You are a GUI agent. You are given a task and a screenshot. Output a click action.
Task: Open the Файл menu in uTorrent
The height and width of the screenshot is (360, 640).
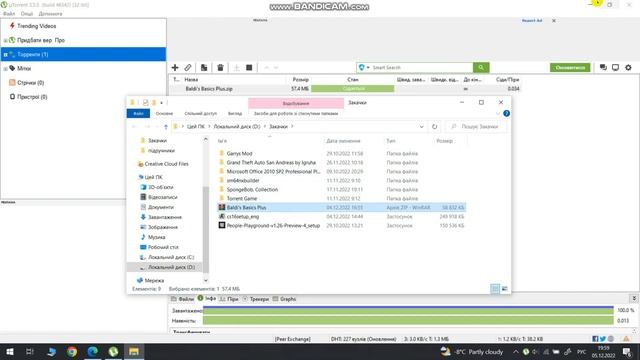point(9,14)
